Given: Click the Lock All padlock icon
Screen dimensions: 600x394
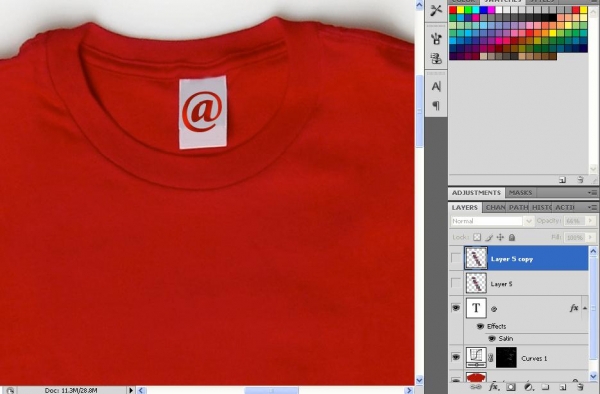Looking at the screenshot, I should click(x=512, y=238).
